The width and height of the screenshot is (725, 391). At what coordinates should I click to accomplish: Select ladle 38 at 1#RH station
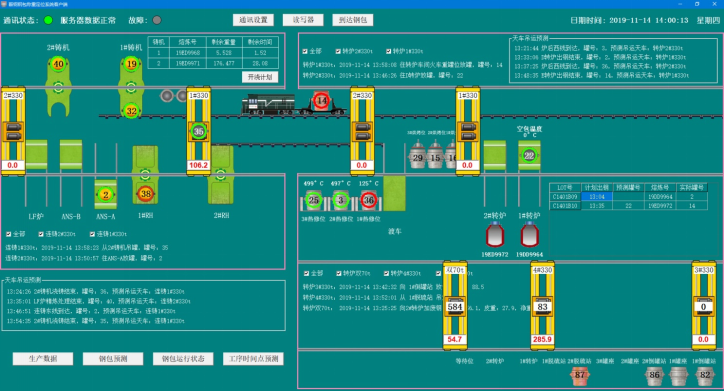coord(146,194)
